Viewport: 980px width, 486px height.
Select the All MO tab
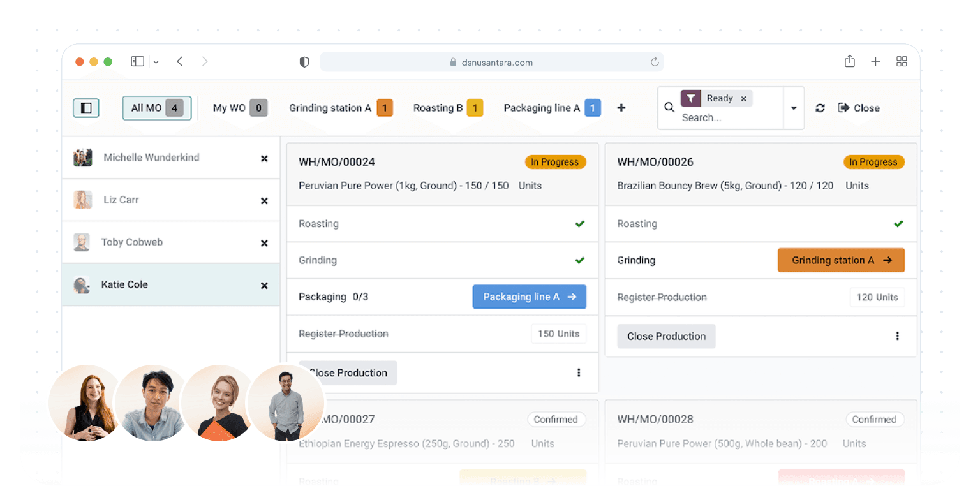tap(157, 108)
